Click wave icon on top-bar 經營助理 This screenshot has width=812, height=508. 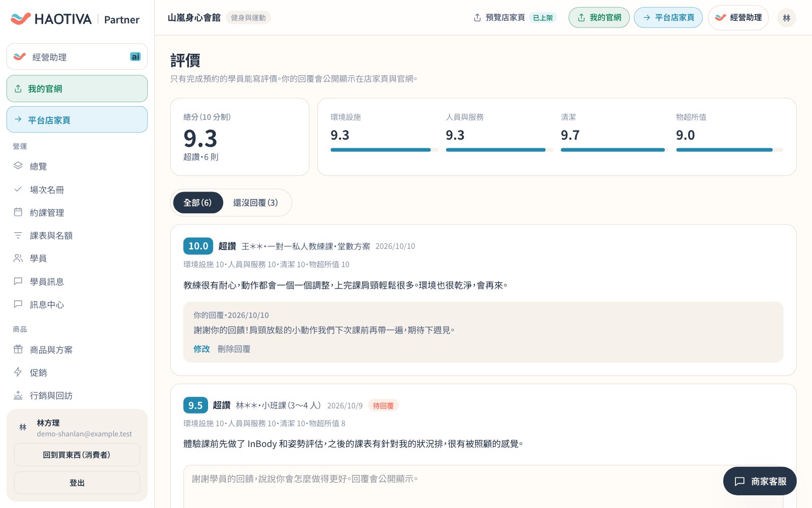[x=720, y=18]
